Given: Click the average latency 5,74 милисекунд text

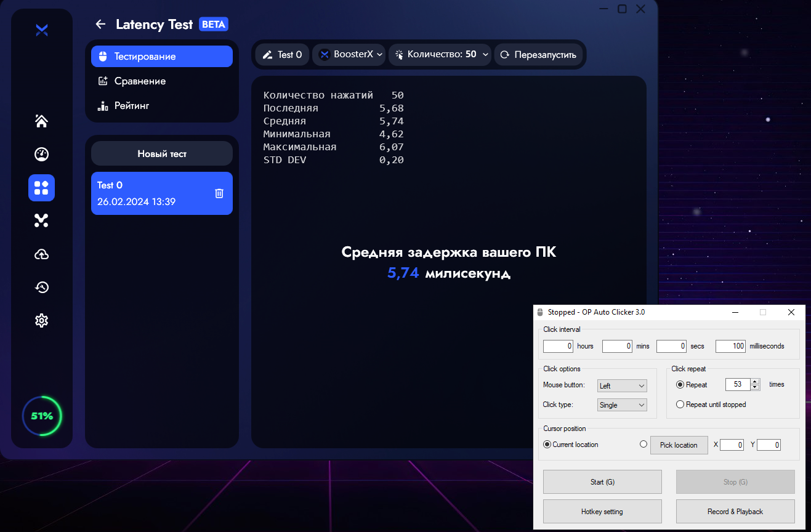Looking at the screenshot, I should pyautogui.click(x=449, y=273).
